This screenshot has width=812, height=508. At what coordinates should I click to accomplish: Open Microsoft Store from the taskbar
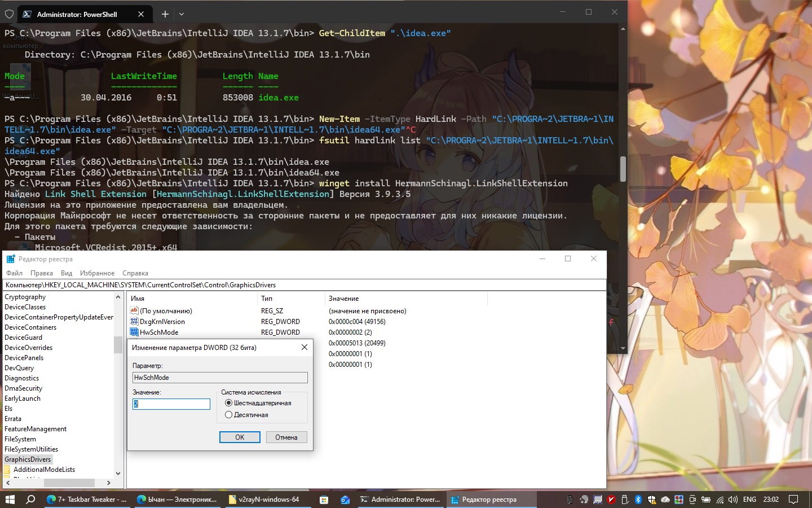click(x=324, y=500)
